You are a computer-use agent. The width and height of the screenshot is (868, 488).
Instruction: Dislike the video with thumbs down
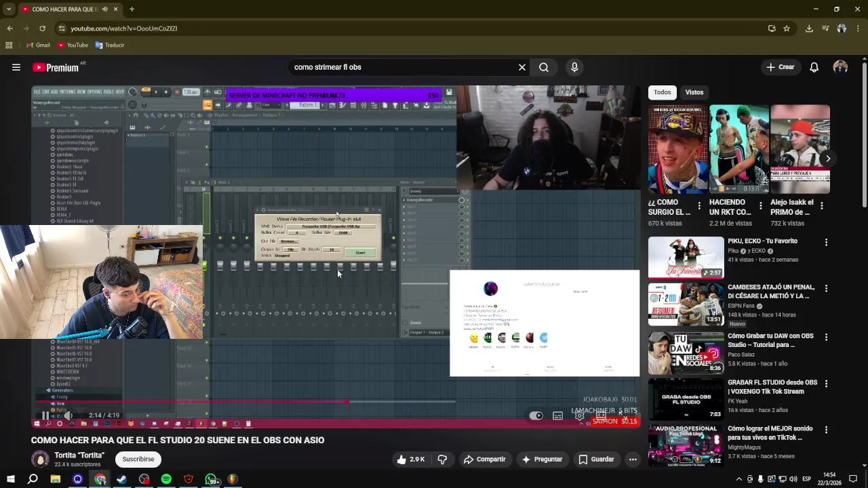click(x=442, y=460)
